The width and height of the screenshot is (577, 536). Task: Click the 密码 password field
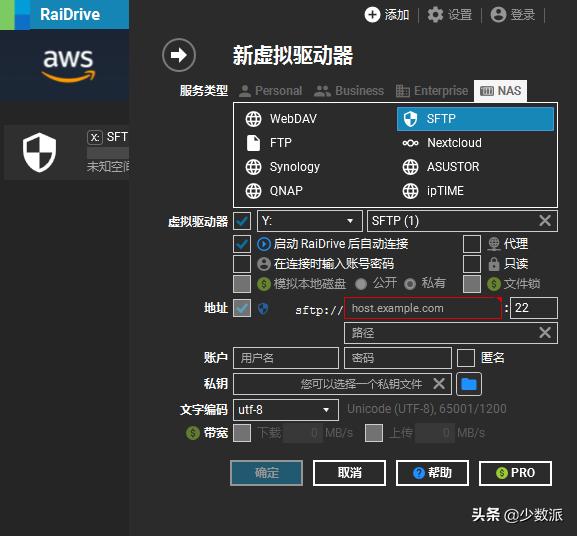pyautogui.click(x=398, y=358)
